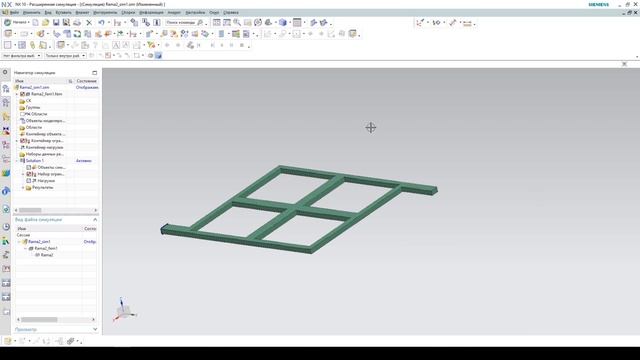The width and height of the screenshot is (640, 360).
Task: Select Rama2 part in file view
Action: point(47,255)
